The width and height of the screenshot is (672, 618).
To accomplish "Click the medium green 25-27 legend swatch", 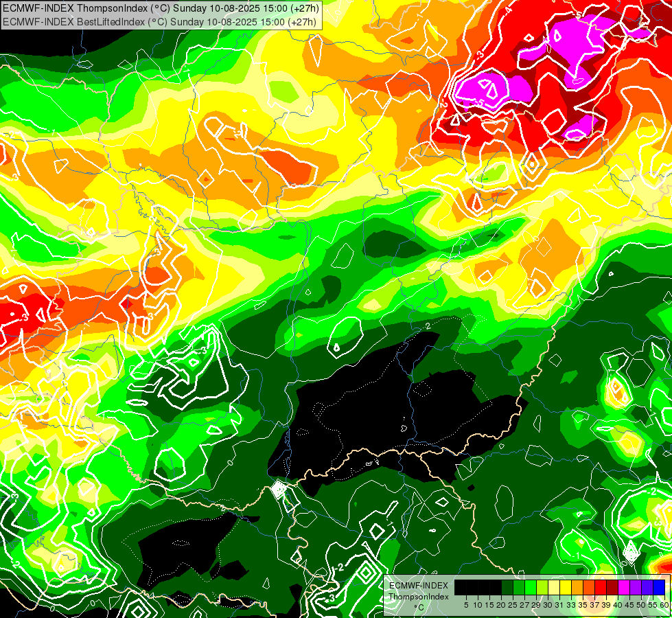I will pos(519,587).
